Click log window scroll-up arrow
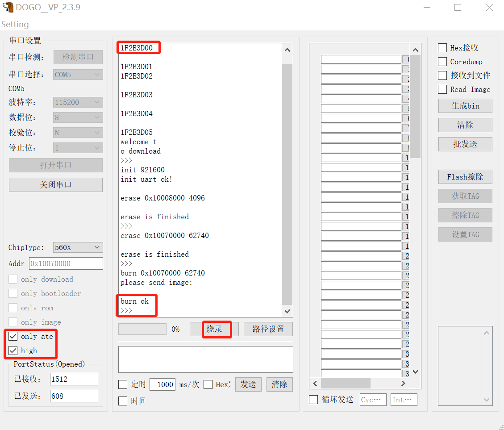504x430 pixels. [287, 50]
